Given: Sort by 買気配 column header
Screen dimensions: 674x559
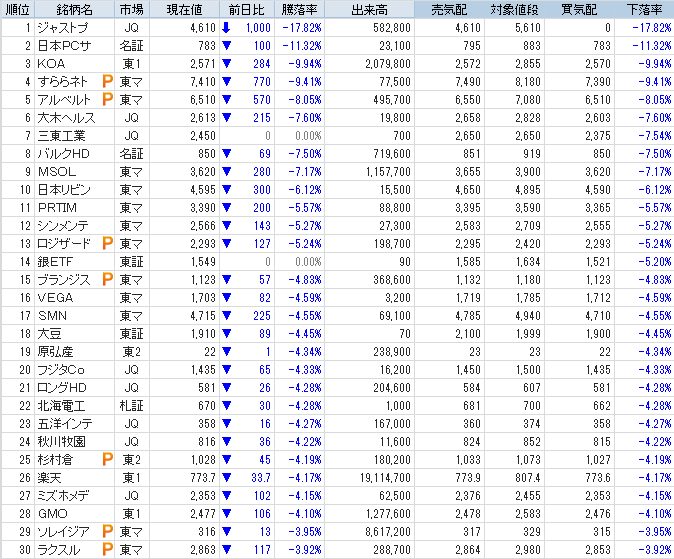Looking at the screenshot, I should [x=579, y=9].
